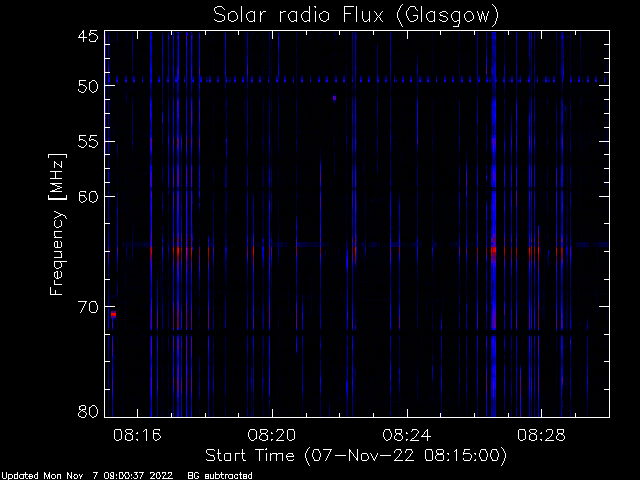Click the time tick label 08:16
640x480 pixels.
pyautogui.click(x=137, y=435)
